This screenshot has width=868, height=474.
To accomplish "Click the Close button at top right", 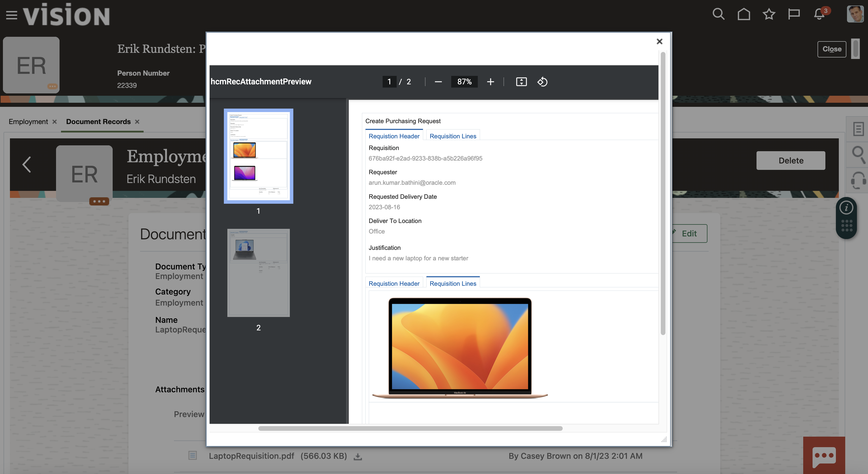I will point(832,49).
